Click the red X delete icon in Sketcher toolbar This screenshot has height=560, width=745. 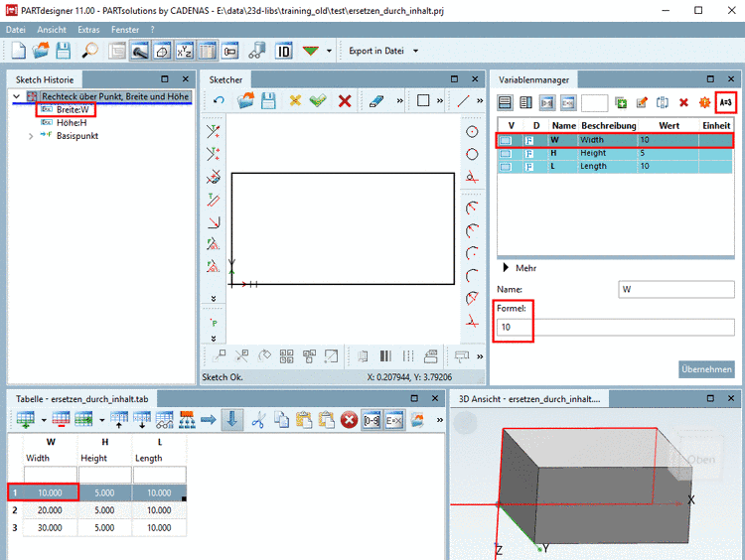345,100
